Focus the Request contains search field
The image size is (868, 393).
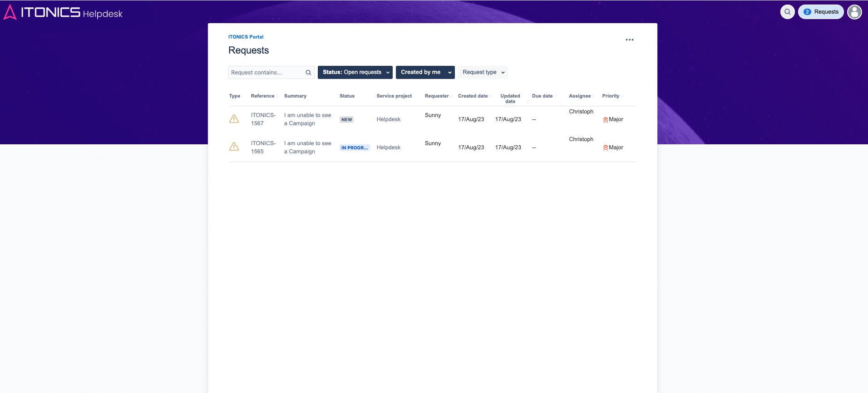[x=266, y=73]
